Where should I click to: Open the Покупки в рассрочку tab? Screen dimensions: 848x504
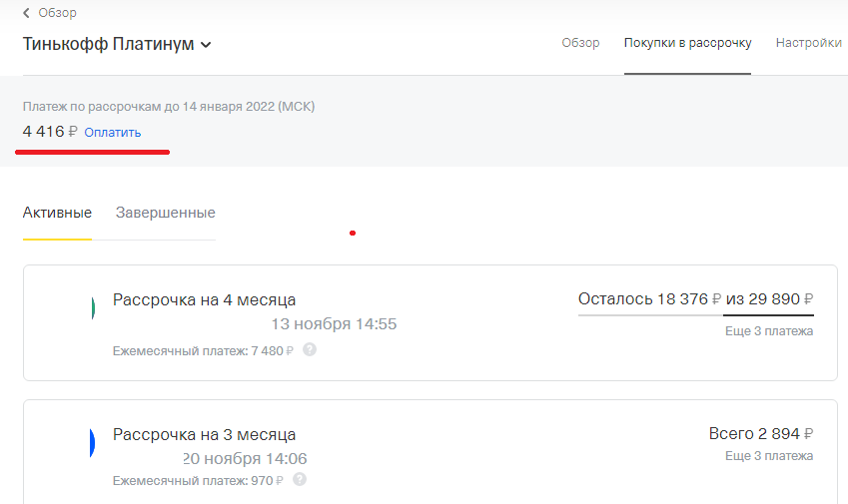click(x=687, y=43)
